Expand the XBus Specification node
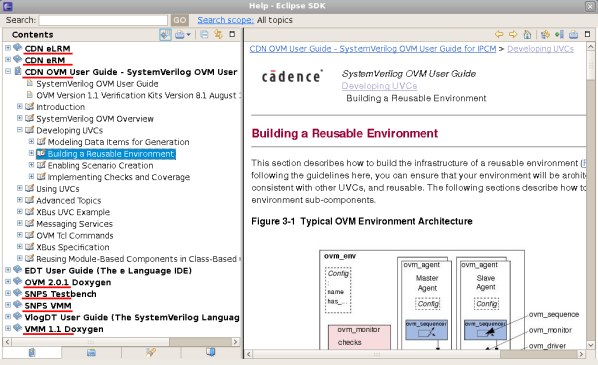This screenshot has height=365, width=598. pyautogui.click(x=20, y=246)
